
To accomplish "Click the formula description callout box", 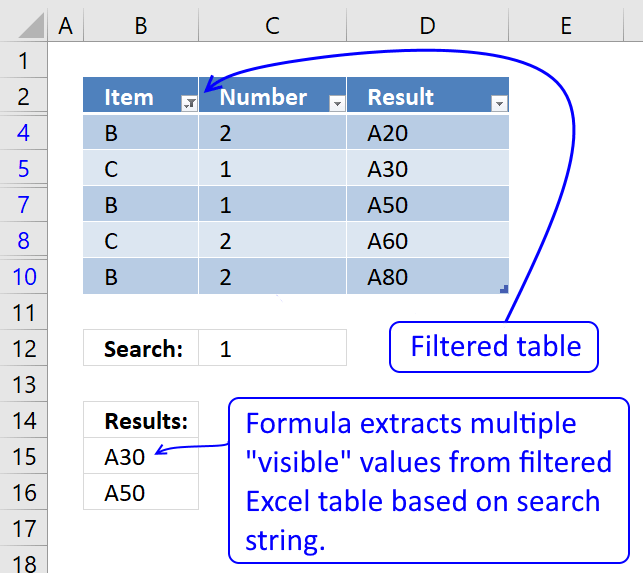I will (429, 480).
